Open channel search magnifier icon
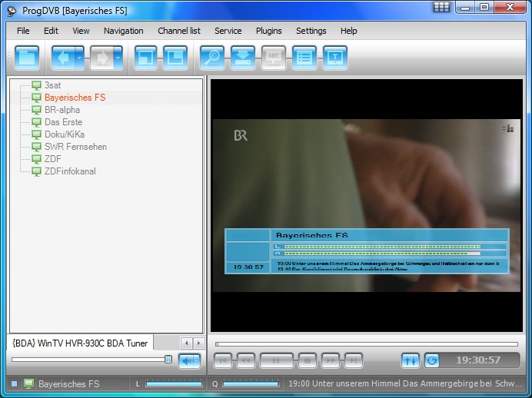This screenshot has height=398, width=532. pyautogui.click(x=212, y=58)
